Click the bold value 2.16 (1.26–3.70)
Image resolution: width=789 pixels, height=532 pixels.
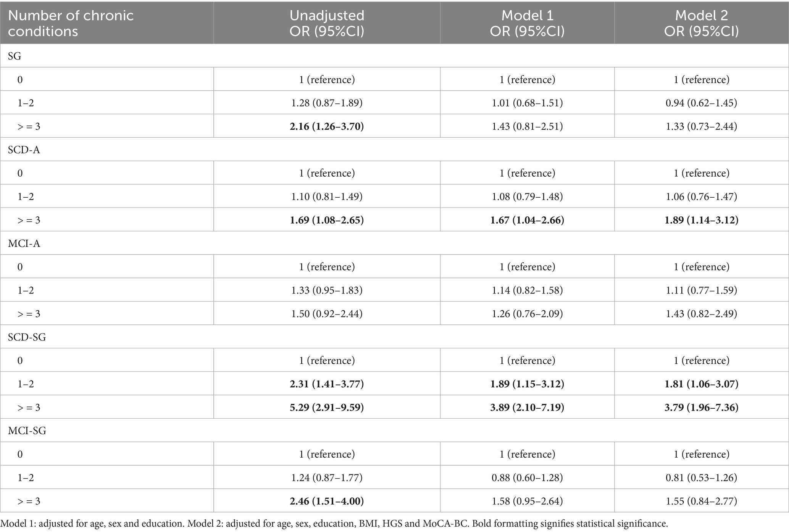pyautogui.click(x=327, y=126)
